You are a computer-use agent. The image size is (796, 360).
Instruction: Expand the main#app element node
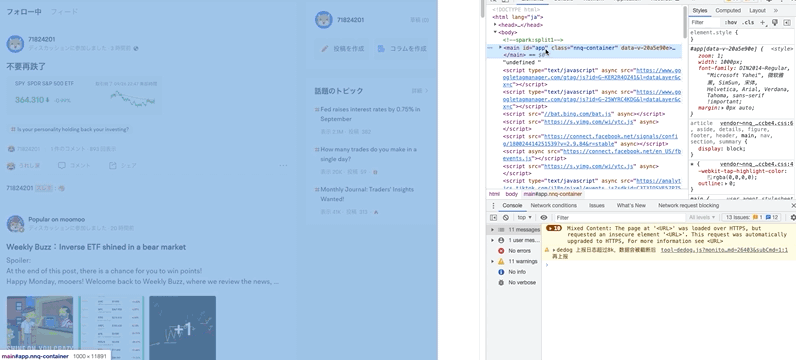coord(501,47)
